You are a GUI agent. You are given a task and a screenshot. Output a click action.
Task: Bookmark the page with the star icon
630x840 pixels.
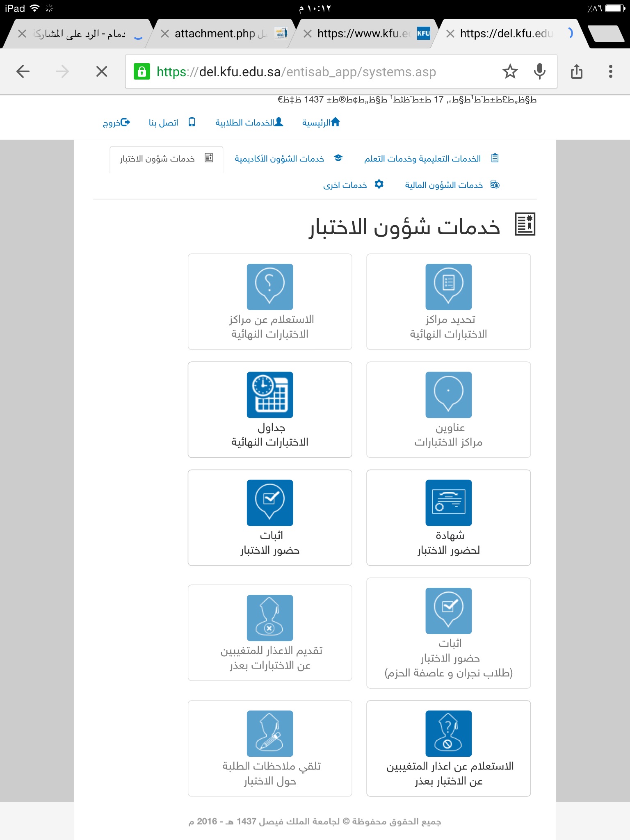tap(510, 72)
